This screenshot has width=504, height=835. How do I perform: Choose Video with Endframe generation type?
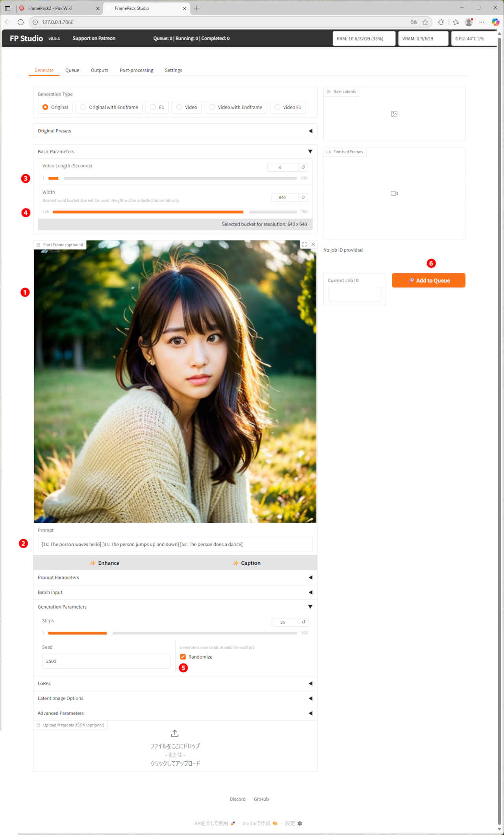235,107
